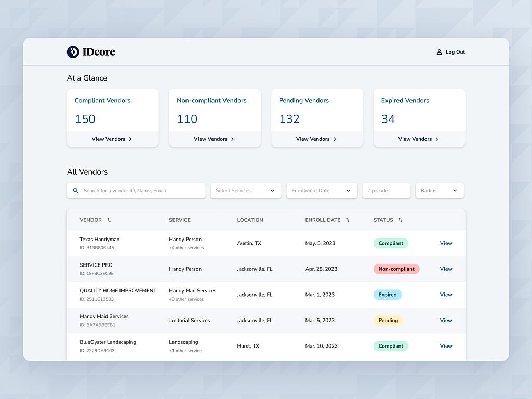Screen dimensions: 532x399
Task: Focus the vendor ID, Name, Email search field
Action: coord(137,191)
